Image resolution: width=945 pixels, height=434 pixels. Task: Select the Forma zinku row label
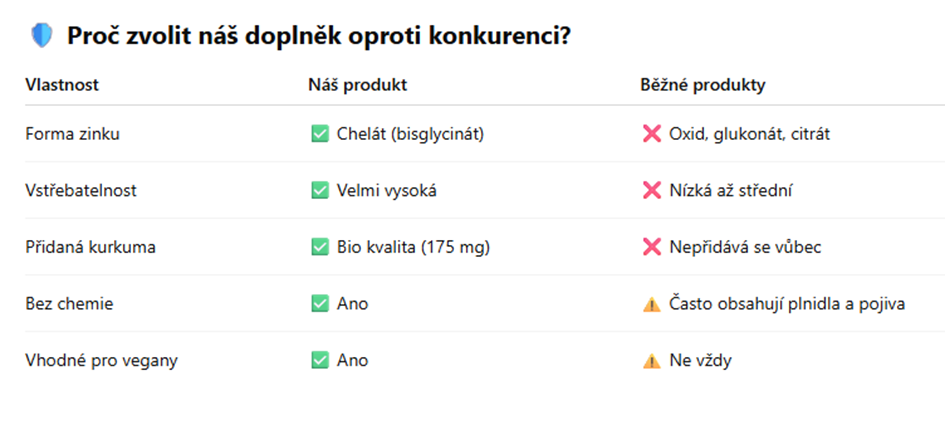point(72,134)
